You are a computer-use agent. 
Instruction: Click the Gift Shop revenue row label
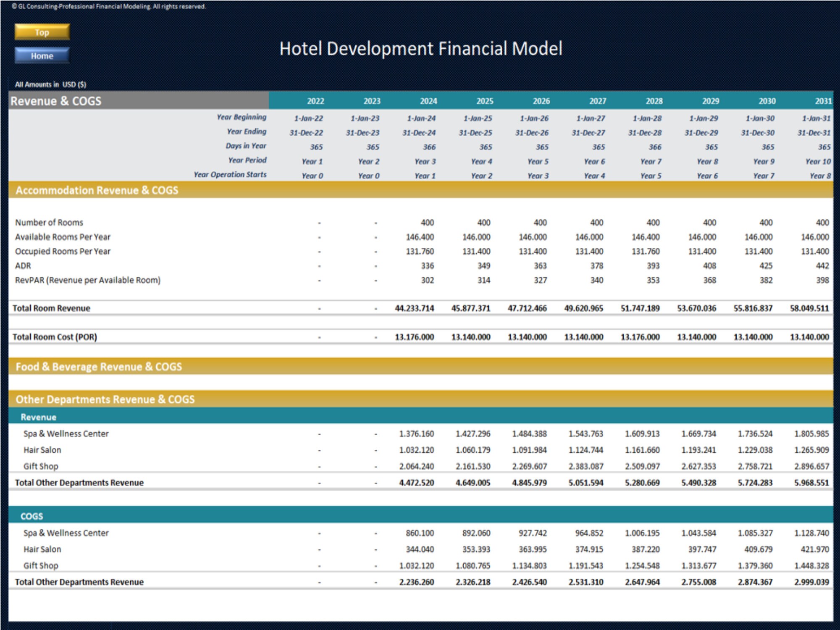[41, 466]
